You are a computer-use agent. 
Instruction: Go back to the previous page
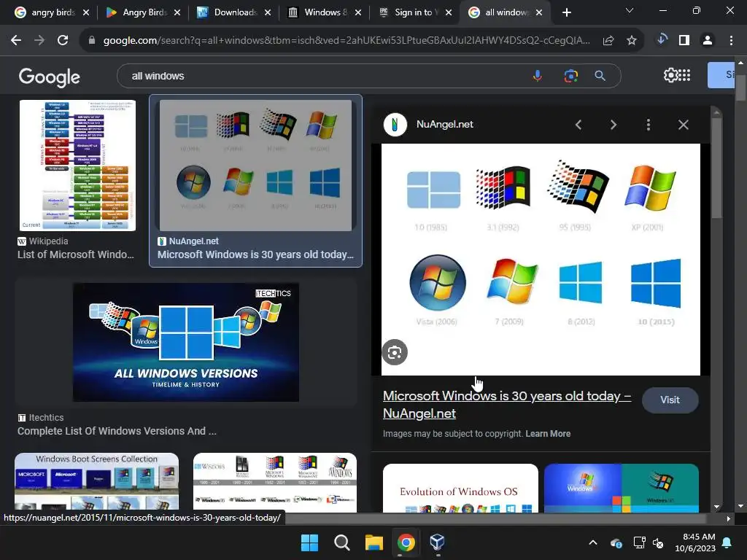(16, 41)
